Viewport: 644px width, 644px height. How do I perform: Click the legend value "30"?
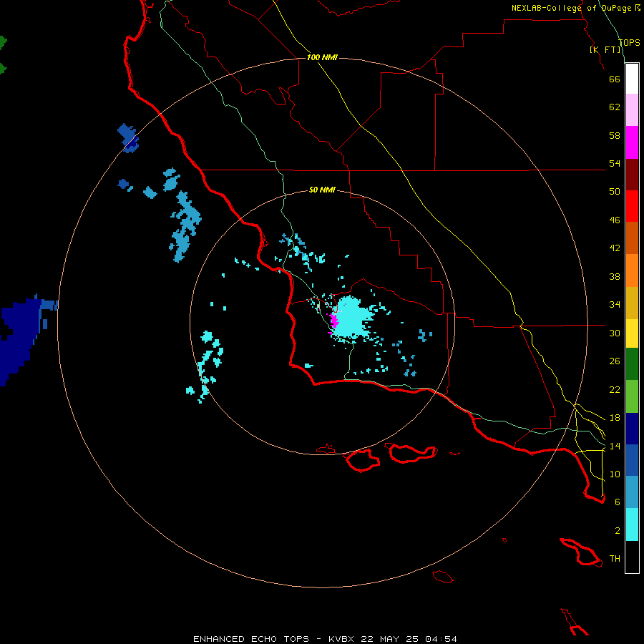coord(615,333)
